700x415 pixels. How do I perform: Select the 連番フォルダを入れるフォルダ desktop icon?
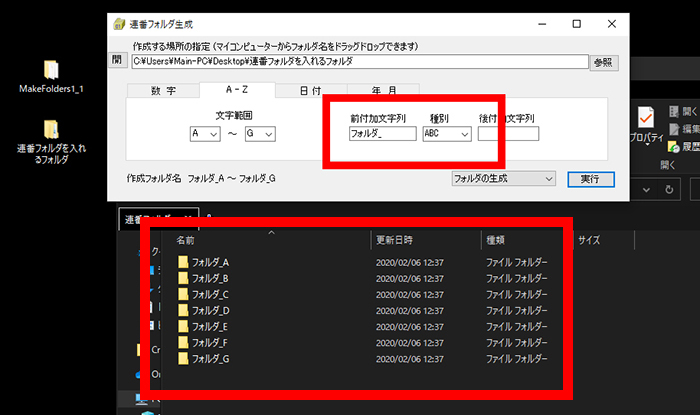click(x=52, y=130)
